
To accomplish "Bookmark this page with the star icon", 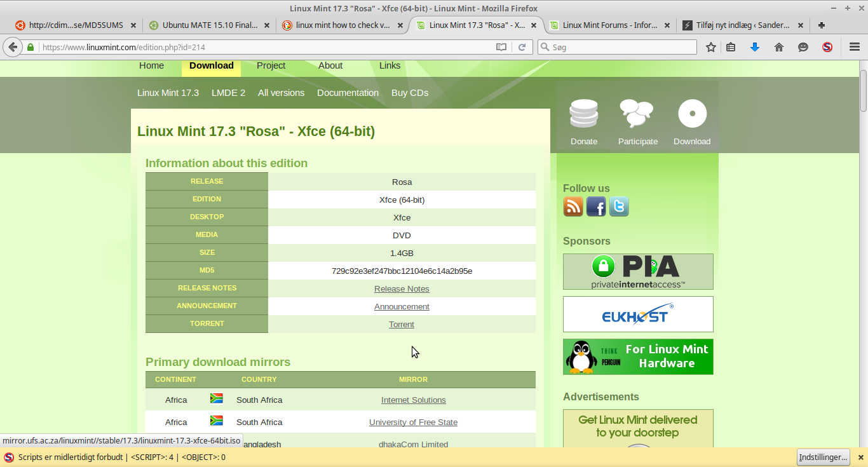I will (x=711, y=47).
